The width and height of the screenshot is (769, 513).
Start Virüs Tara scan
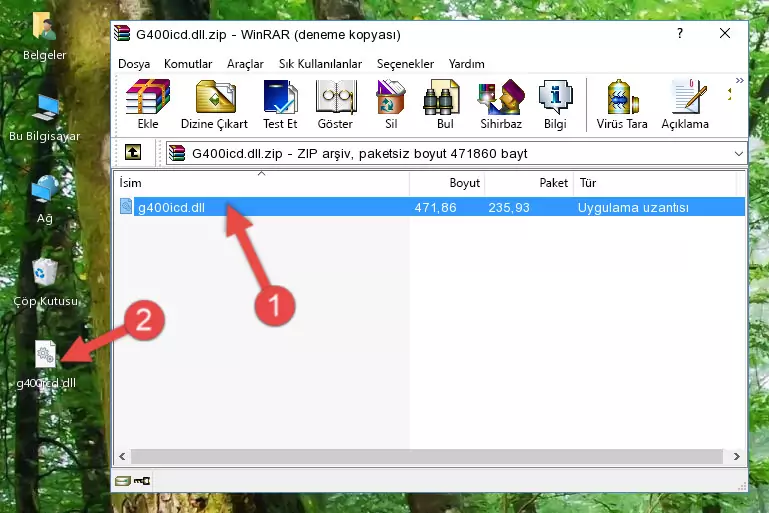click(622, 104)
